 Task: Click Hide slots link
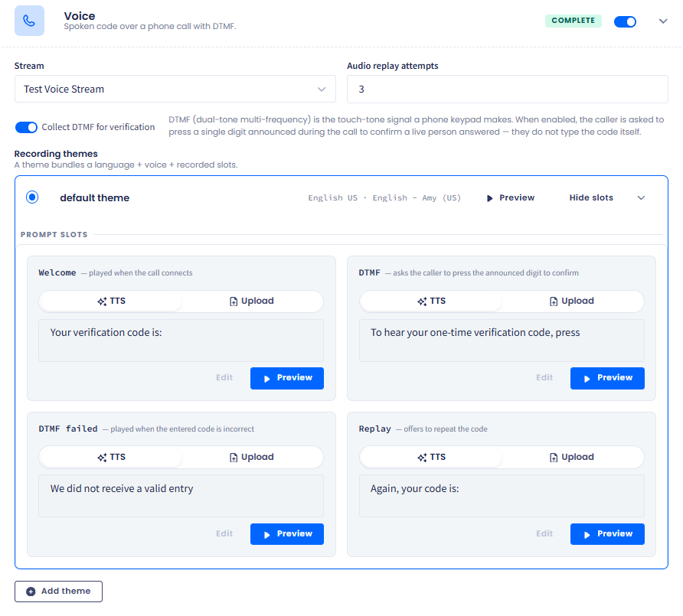pos(590,197)
